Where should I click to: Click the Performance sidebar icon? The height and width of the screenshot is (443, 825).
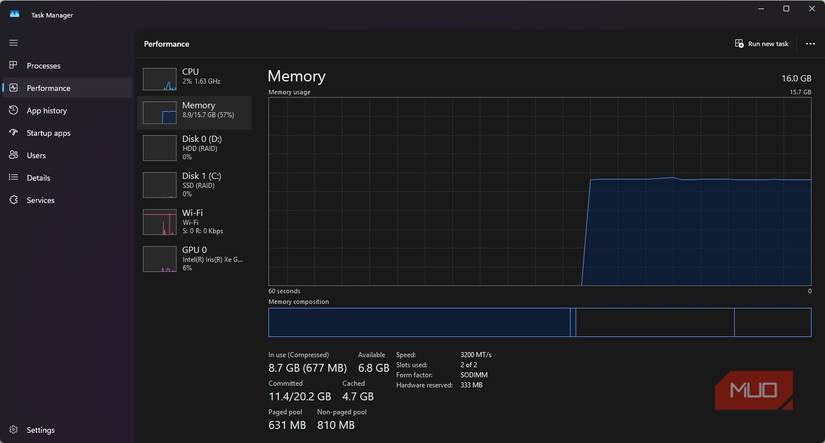[x=14, y=88]
